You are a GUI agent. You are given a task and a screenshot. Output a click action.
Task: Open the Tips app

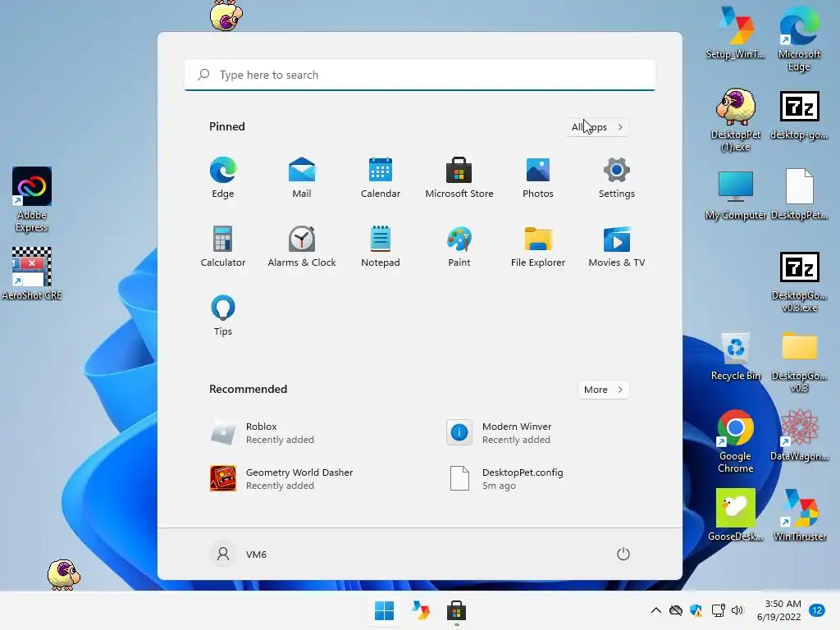pyautogui.click(x=223, y=316)
